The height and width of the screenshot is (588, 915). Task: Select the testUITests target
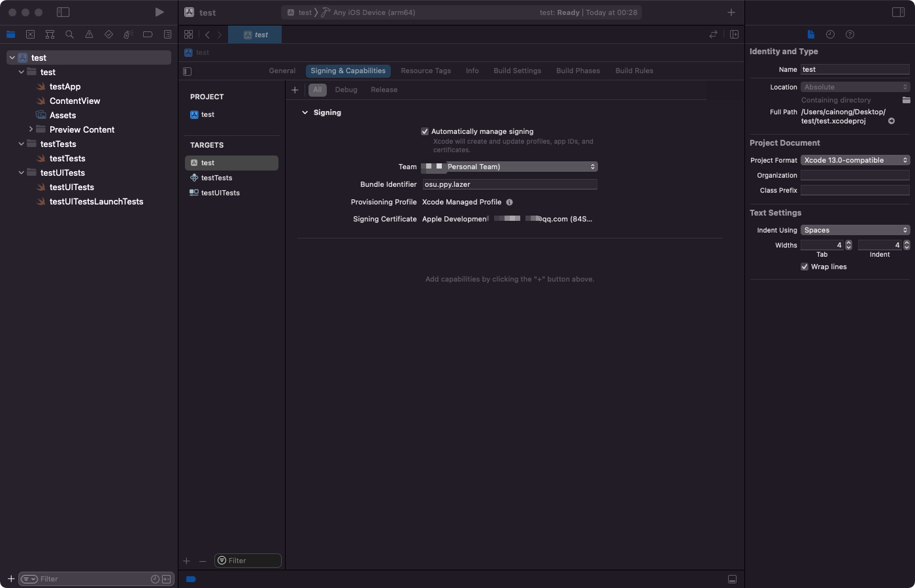click(x=232, y=193)
